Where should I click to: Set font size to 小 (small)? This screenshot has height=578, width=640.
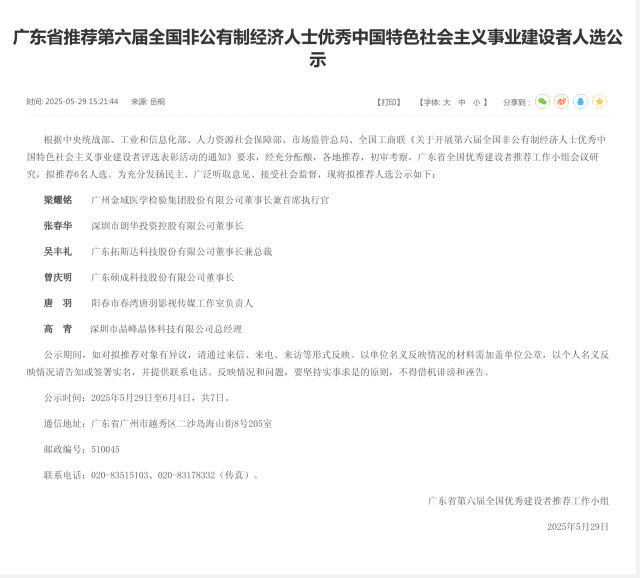pos(476,102)
